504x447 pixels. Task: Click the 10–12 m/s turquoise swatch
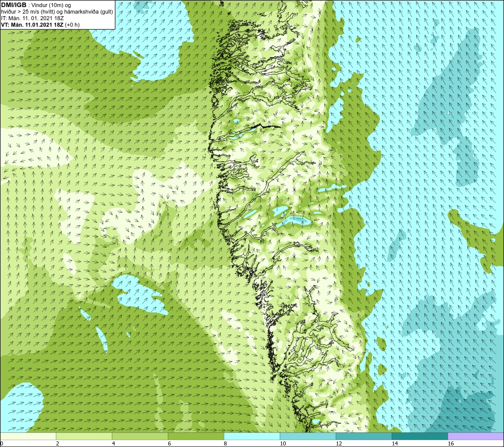point(307,436)
